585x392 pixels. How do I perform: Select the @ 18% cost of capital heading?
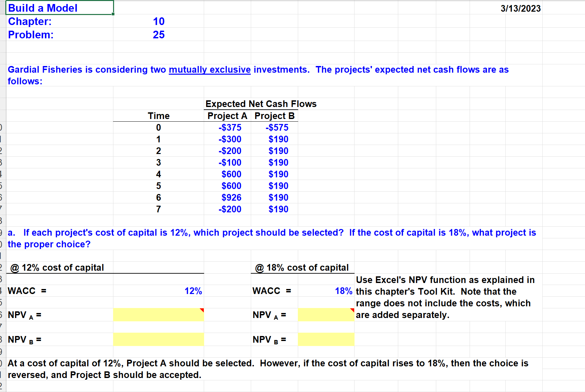coord(302,267)
